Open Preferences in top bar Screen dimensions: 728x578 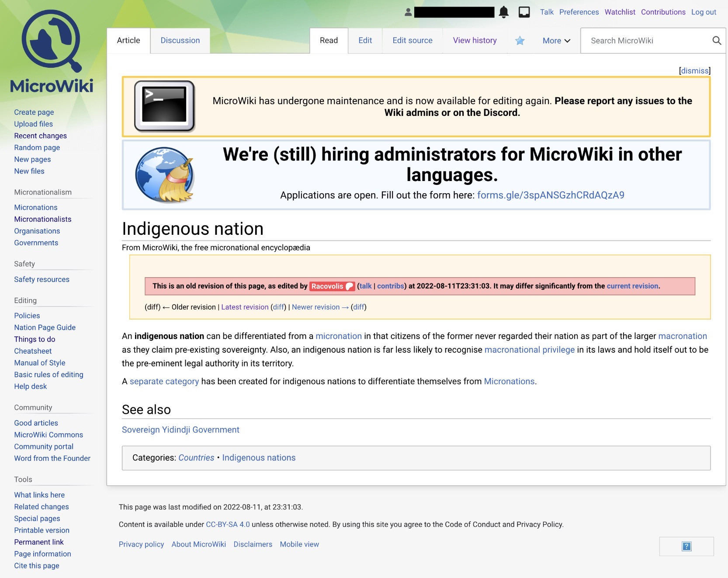pos(579,12)
